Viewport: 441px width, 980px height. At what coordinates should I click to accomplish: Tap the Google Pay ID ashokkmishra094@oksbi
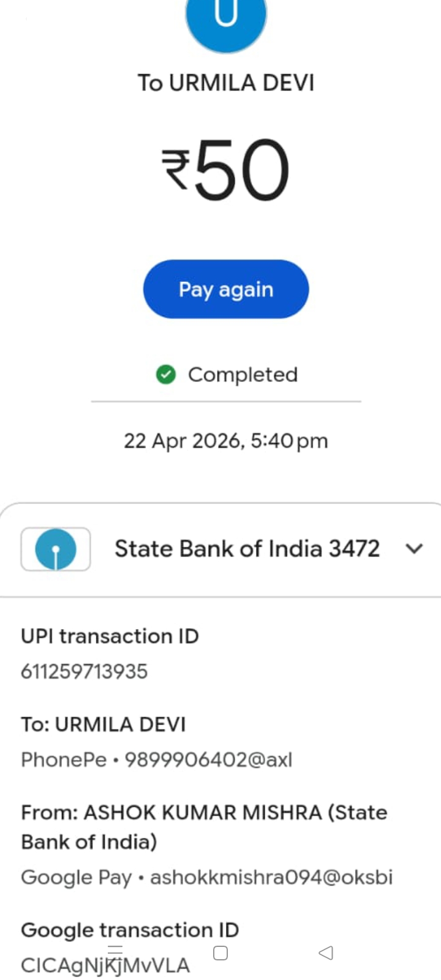pos(271,877)
